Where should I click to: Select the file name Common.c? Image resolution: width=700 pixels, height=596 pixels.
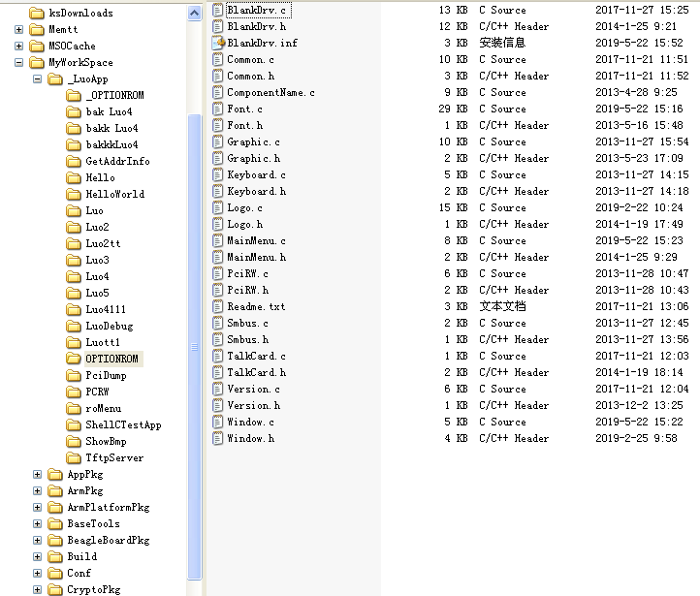[250, 59]
